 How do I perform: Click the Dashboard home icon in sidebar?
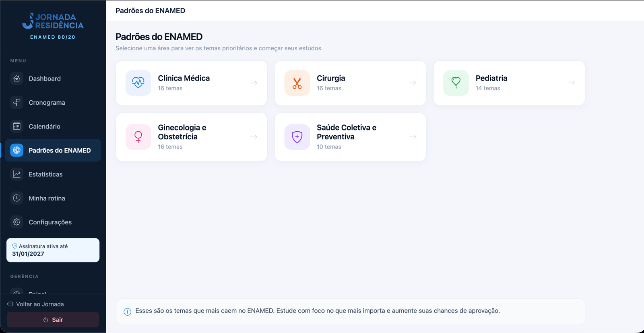coord(17,79)
